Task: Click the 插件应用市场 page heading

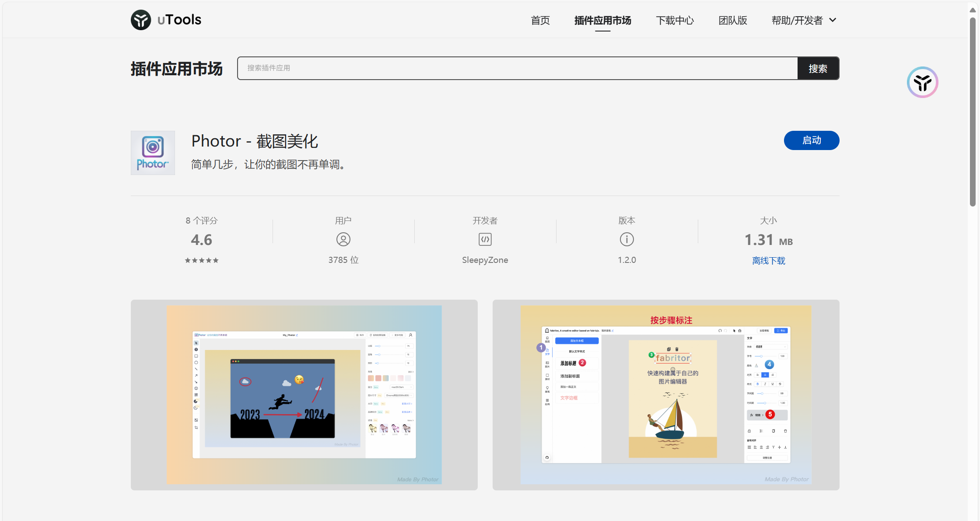Action: 177,69
